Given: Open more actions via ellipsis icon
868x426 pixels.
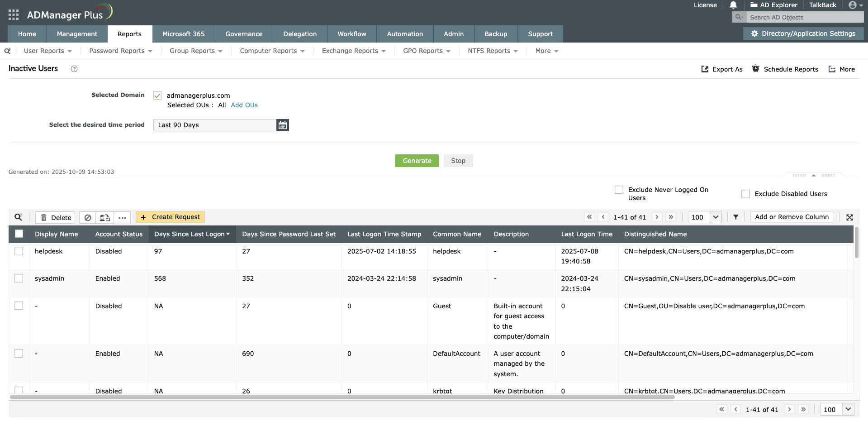Looking at the screenshot, I should click(x=122, y=218).
